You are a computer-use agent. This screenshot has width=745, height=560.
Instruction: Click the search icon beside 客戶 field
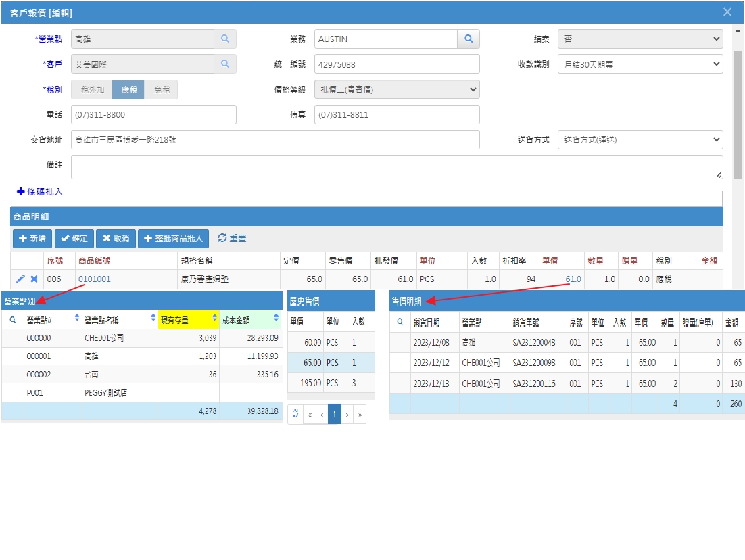tap(225, 64)
